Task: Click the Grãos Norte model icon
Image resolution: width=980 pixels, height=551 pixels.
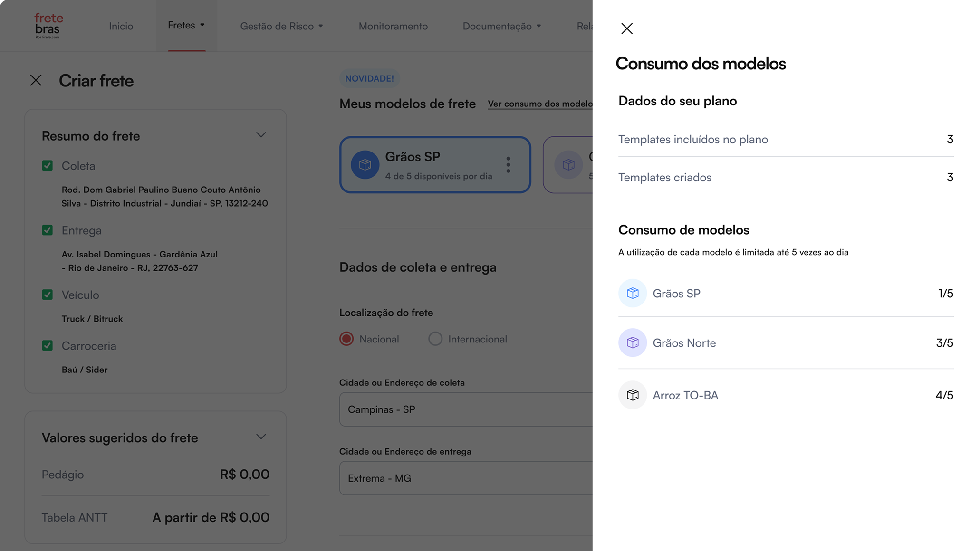Action: tap(633, 342)
